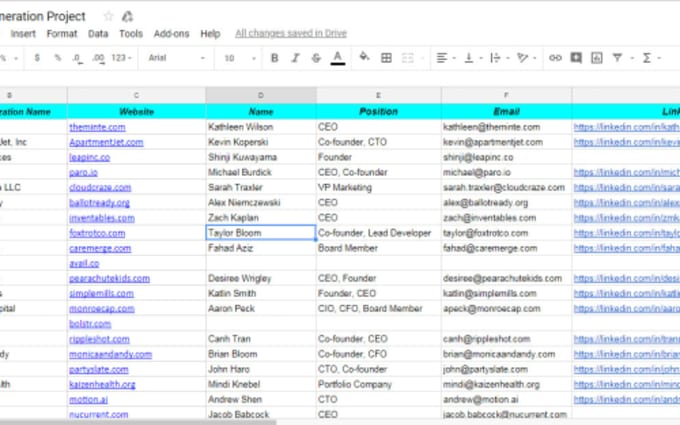
Task: Expand the merge cells dropdown arrow
Action: pyautogui.click(x=422, y=58)
